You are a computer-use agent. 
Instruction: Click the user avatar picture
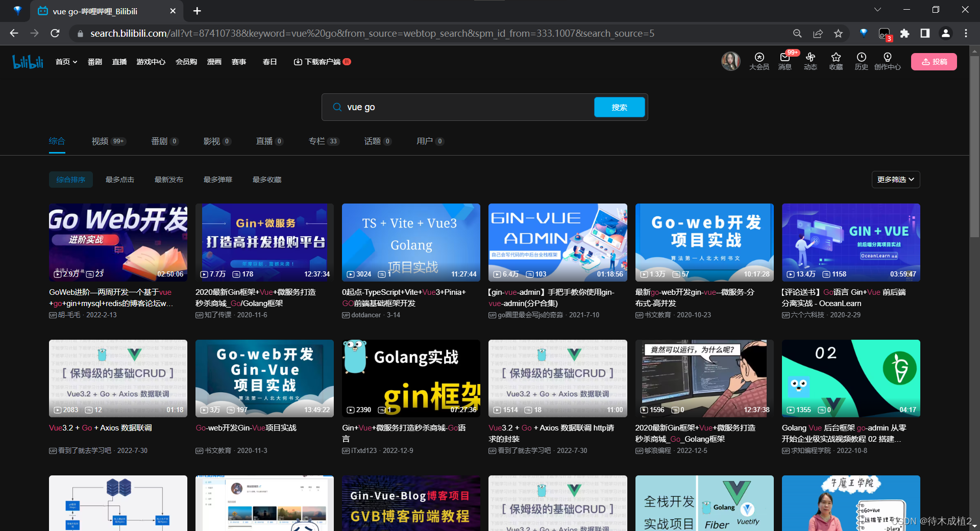tap(730, 61)
